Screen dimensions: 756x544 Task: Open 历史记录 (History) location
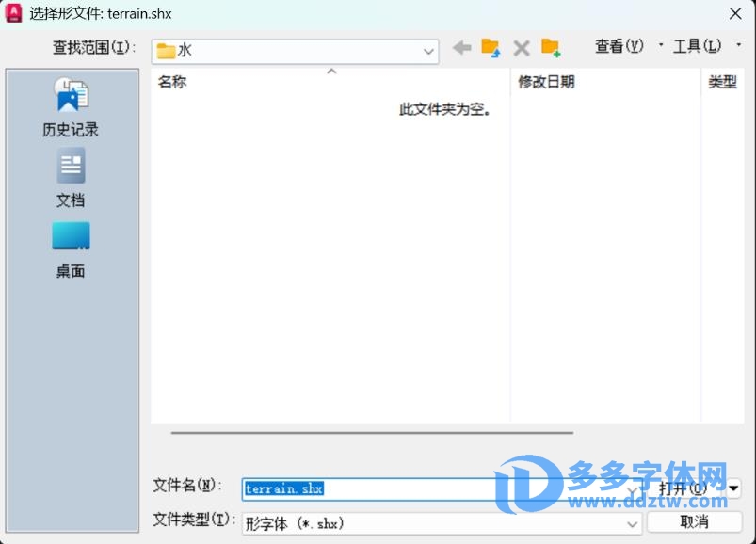(71, 108)
